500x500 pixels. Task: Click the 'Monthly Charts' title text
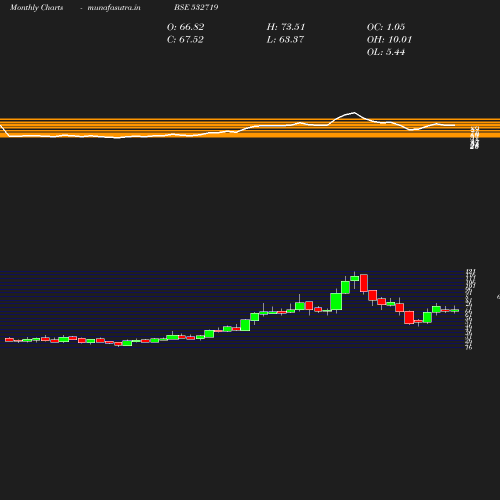pos(37,7)
